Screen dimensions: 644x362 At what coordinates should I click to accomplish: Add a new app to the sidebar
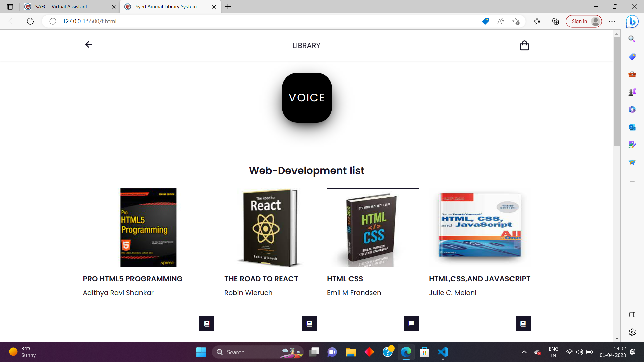[632, 181]
